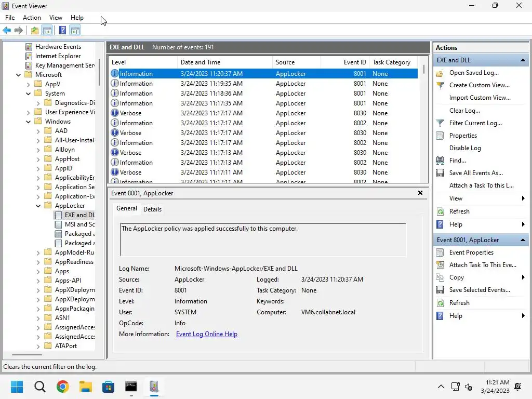The image size is (532, 399).
Task: Click the Event Properties icon
Action: tap(440, 252)
